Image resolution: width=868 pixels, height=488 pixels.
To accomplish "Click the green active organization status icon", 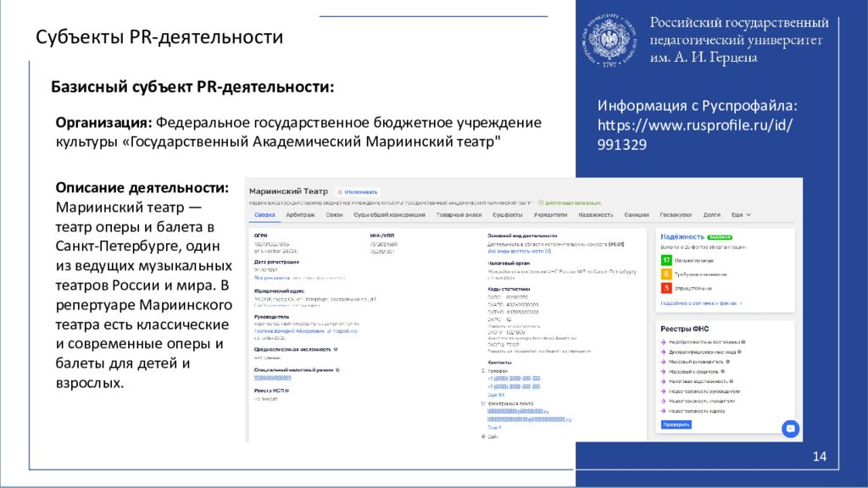I will tap(541, 203).
